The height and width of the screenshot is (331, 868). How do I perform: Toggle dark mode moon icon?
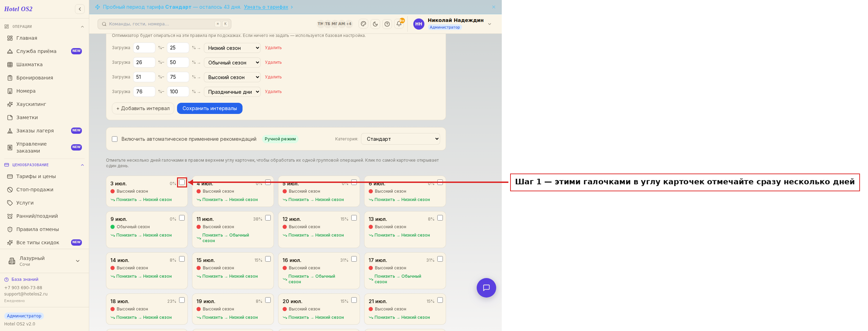point(375,24)
